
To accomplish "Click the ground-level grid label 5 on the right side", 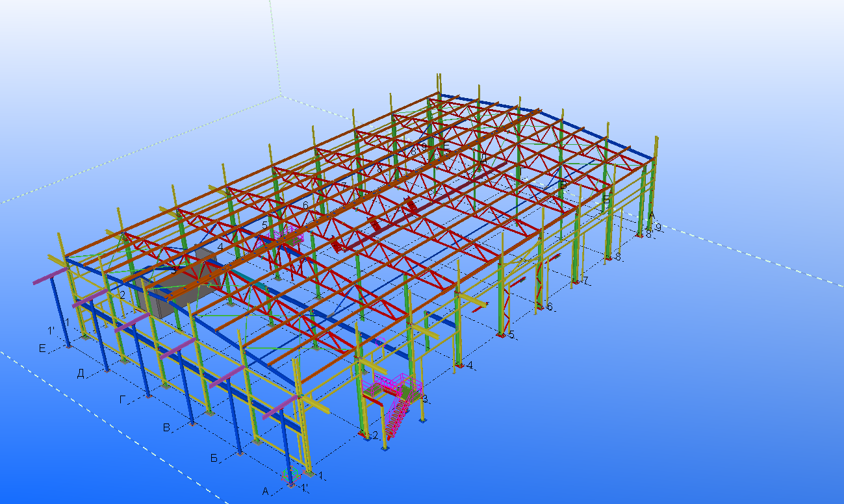I will pos(511,335).
